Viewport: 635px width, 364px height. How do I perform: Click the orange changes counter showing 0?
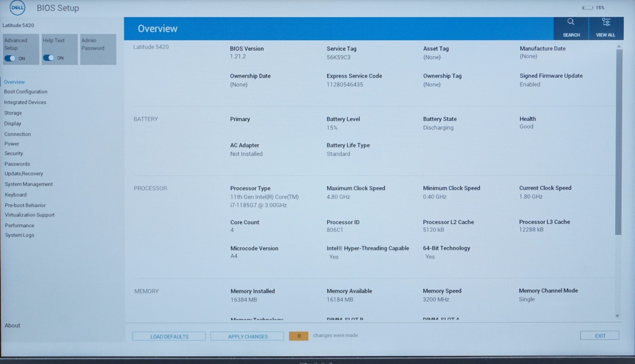pos(298,336)
